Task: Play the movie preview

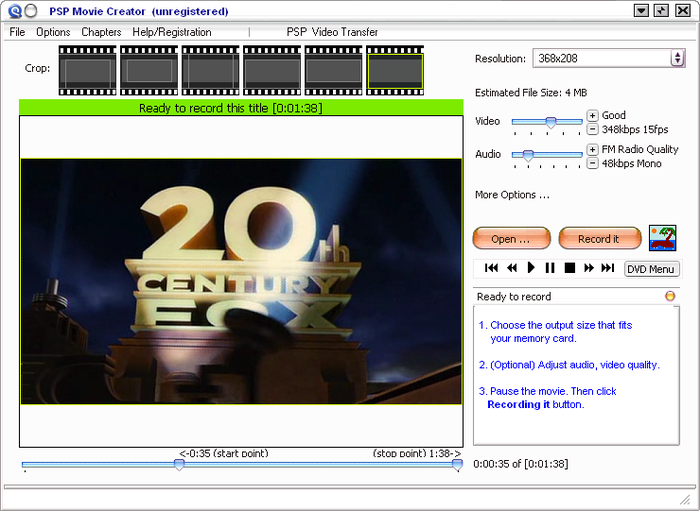Action: tap(531, 268)
